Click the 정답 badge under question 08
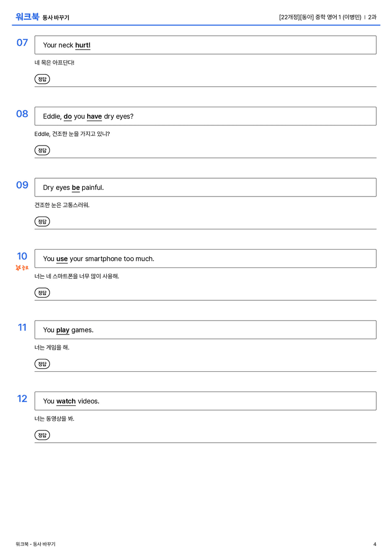The height and width of the screenshot is (555, 392). tap(42, 150)
